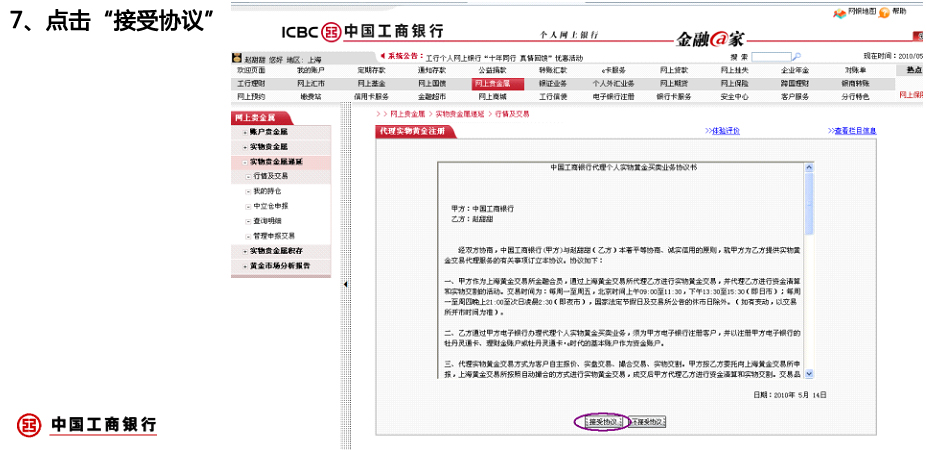Screen dimensions: 926x450
Task: Open the 网上期货 menu
Action: pyautogui.click(x=673, y=83)
